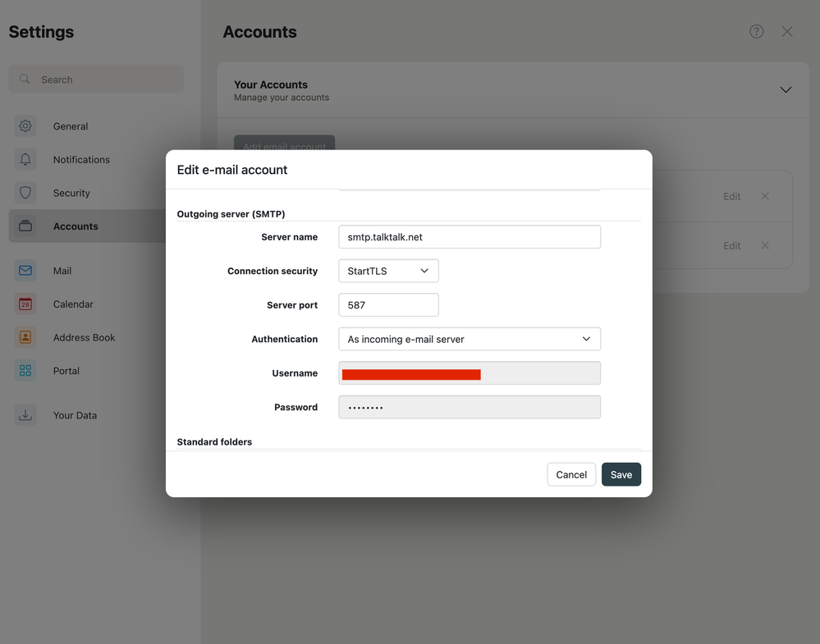Screen dimensions: 820x644
Task: Close the Settings window
Action: 787,31
